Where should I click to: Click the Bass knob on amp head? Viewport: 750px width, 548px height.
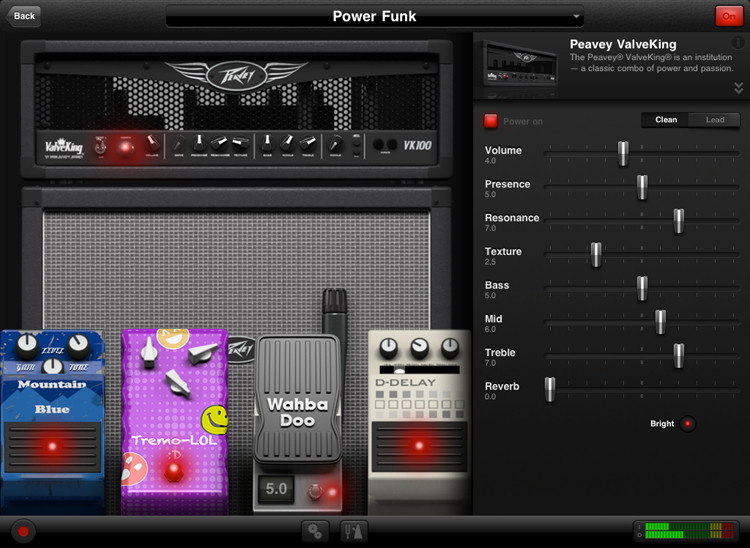click(267, 142)
